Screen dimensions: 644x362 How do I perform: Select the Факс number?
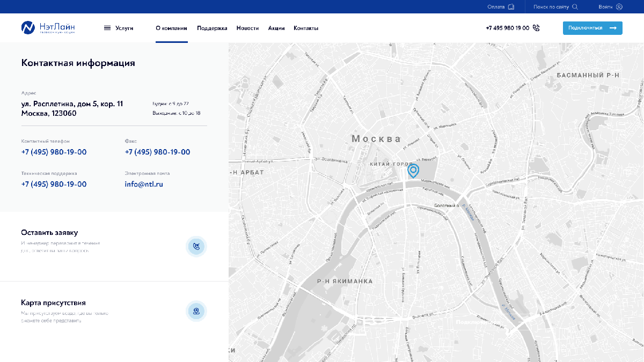[x=157, y=152]
